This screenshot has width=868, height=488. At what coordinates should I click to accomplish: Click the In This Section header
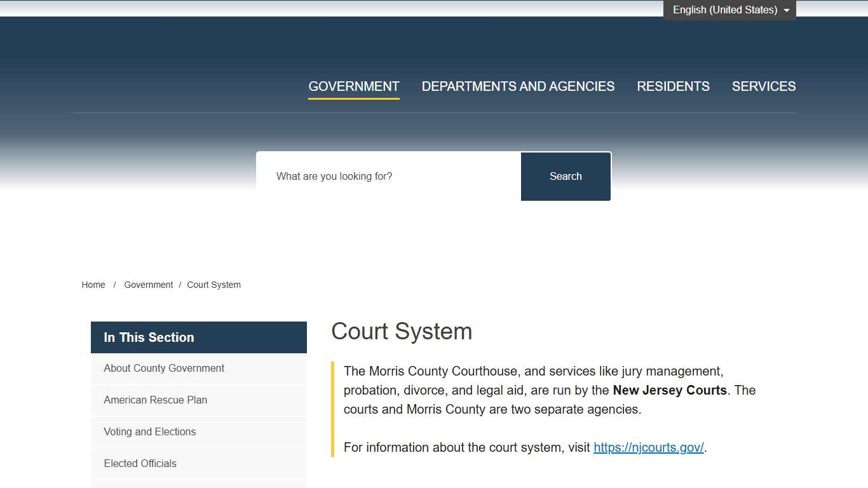(x=148, y=337)
